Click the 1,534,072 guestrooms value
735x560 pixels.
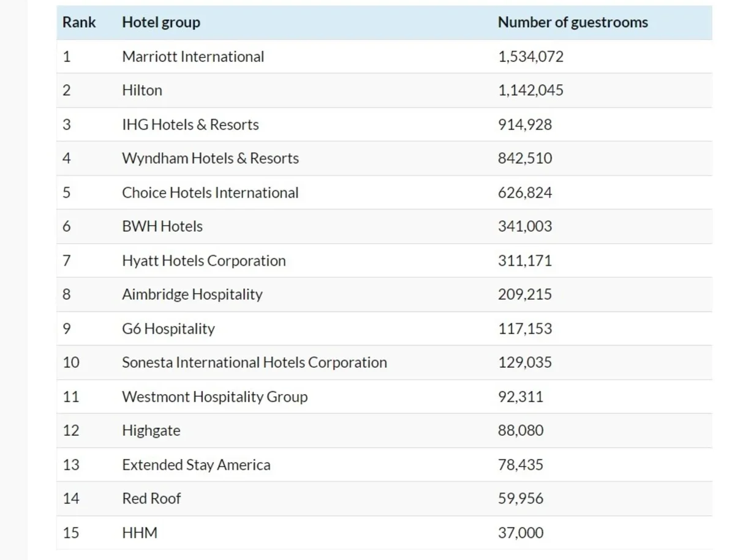pyautogui.click(x=530, y=57)
